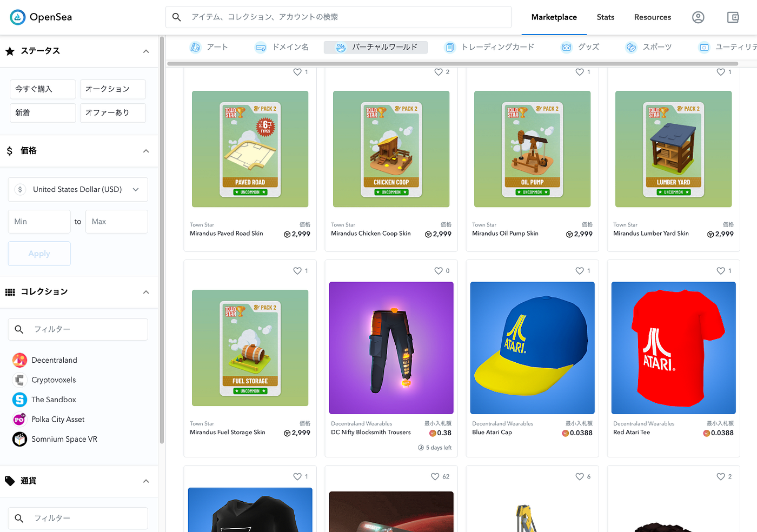Open the Fuel Storage card image
The image size is (757, 532).
(x=250, y=348)
